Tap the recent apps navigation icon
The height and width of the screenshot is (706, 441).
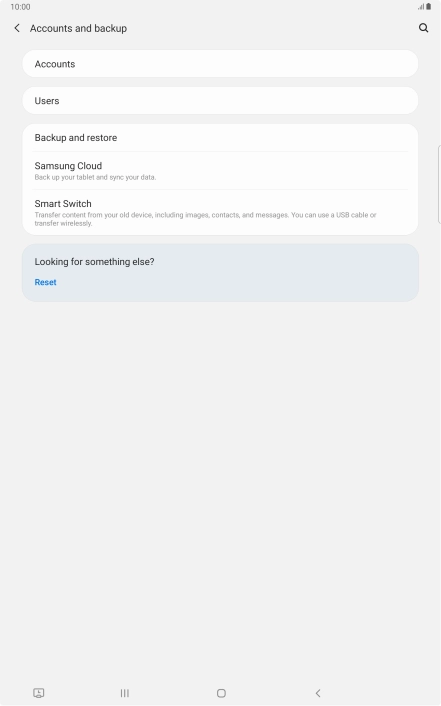coord(125,693)
